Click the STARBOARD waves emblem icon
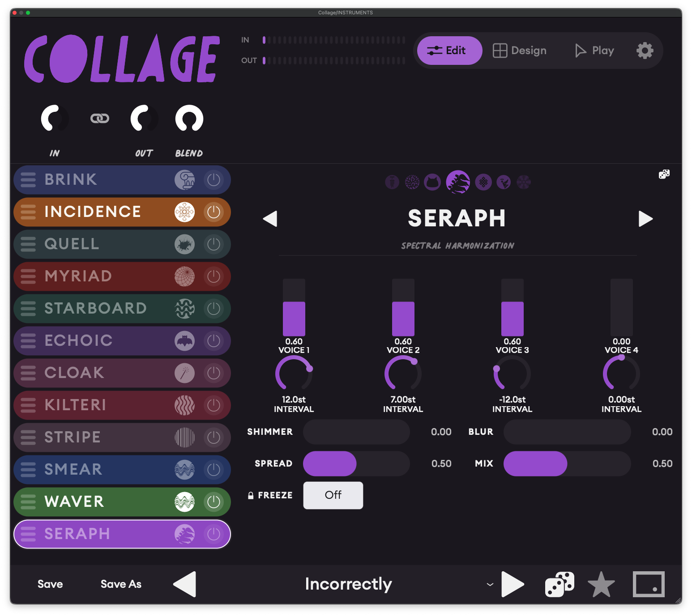Image resolution: width=692 pixels, height=616 pixels. pos(184,309)
